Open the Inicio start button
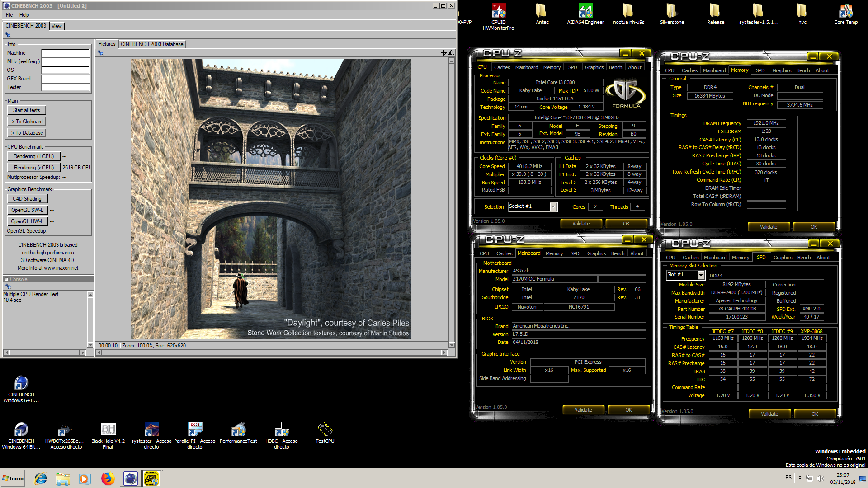Image resolution: width=868 pixels, height=488 pixels. click(13, 479)
